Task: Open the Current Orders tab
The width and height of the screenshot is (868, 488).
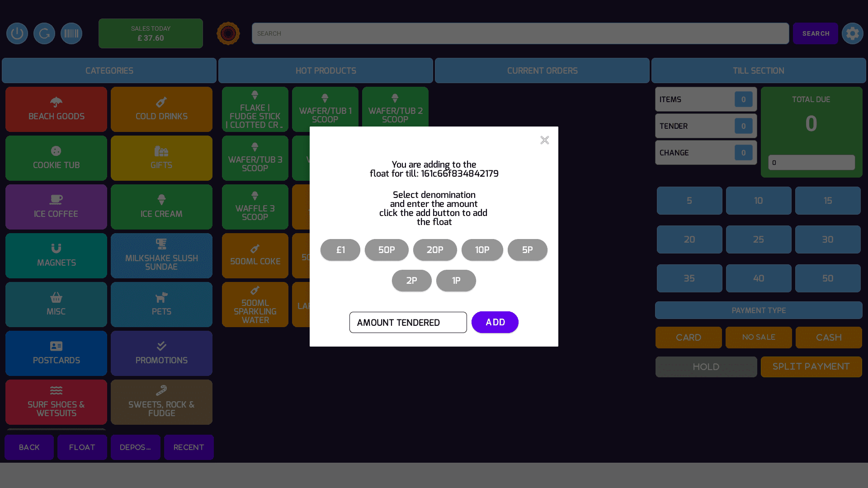Action: tap(542, 70)
